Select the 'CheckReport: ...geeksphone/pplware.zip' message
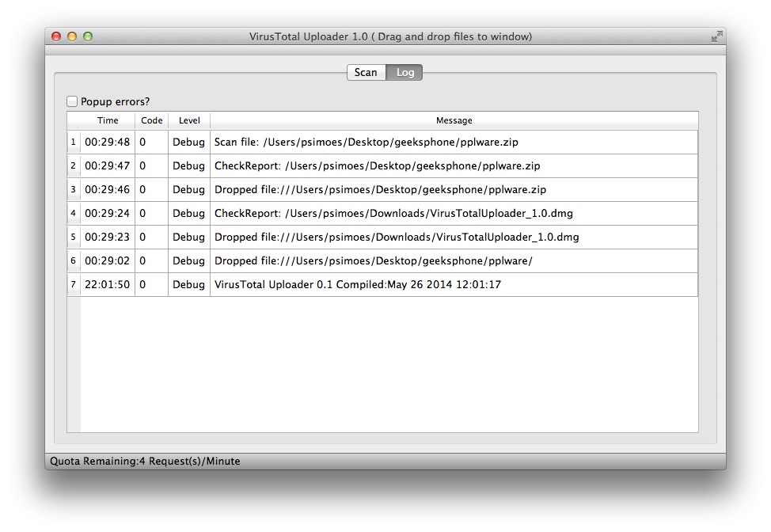This screenshot has height=532, width=771. pyautogui.click(x=454, y=165)
